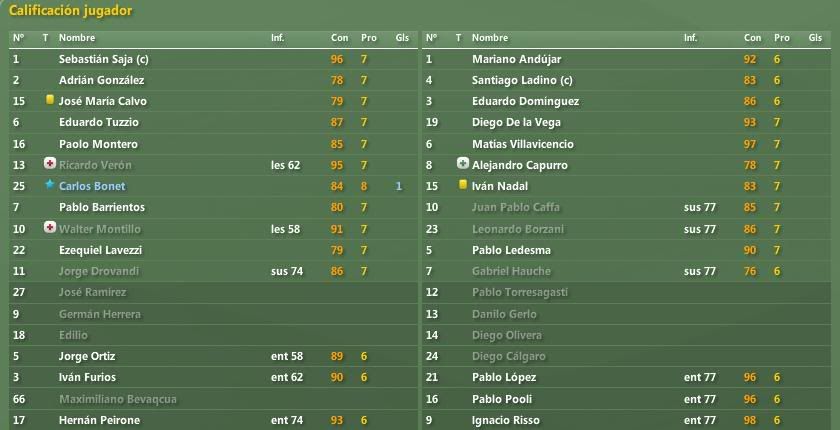Click Pablo Ledesma's row
Image resolution: width=840 pixels, height=430 pixels.
626,250
